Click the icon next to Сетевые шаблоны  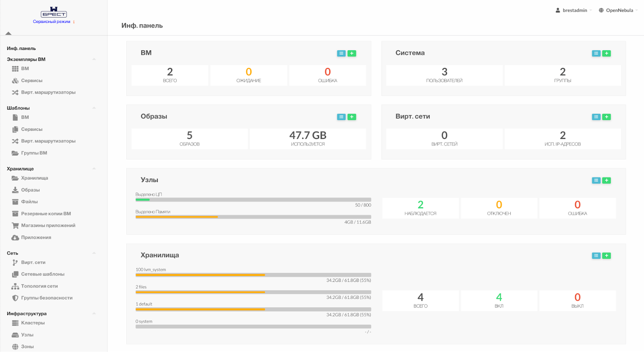point(15,274)
